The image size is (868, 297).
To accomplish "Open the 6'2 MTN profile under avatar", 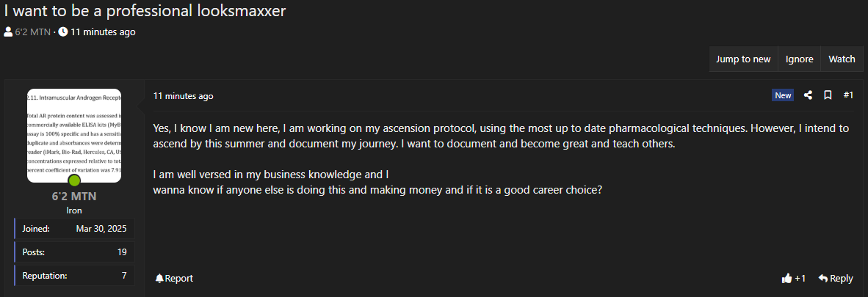I will (x=74, y=197).
